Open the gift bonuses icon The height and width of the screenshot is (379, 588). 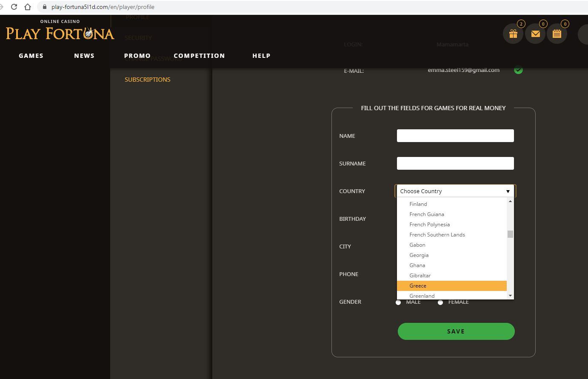click(x=513, y=34)
